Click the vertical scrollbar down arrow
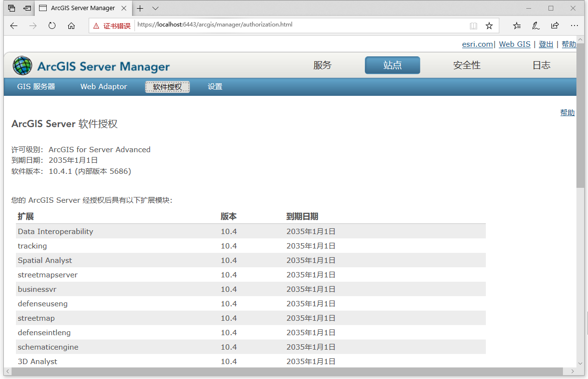The image size is (588, 379). (x=580, y=364)
